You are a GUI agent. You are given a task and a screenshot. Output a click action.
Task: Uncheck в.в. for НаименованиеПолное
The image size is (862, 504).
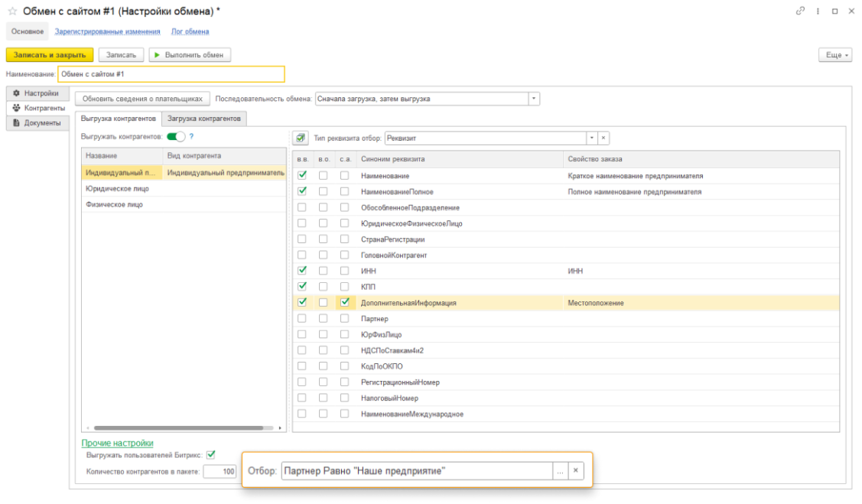tap(302, 191)
